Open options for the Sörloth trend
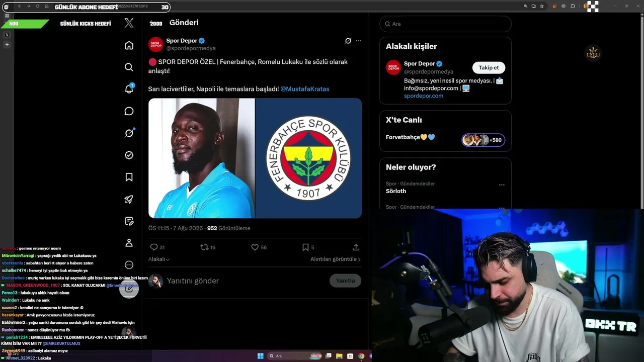 pos(502,185)
